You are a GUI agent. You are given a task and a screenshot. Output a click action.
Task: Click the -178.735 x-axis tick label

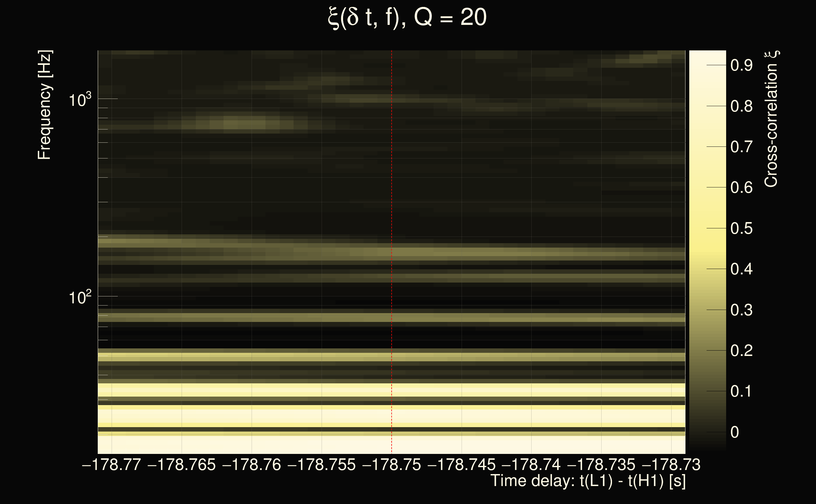601,465
